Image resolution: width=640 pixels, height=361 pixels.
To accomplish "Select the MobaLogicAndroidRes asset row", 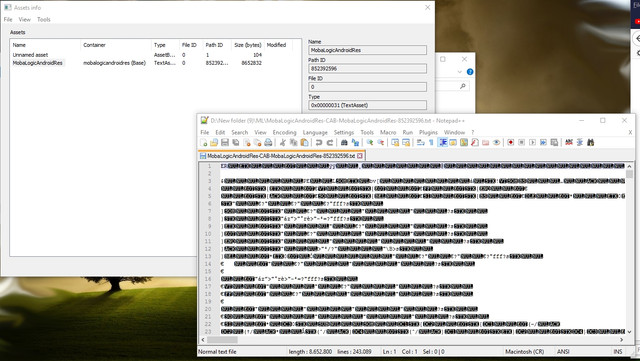I will coord(151,63).
